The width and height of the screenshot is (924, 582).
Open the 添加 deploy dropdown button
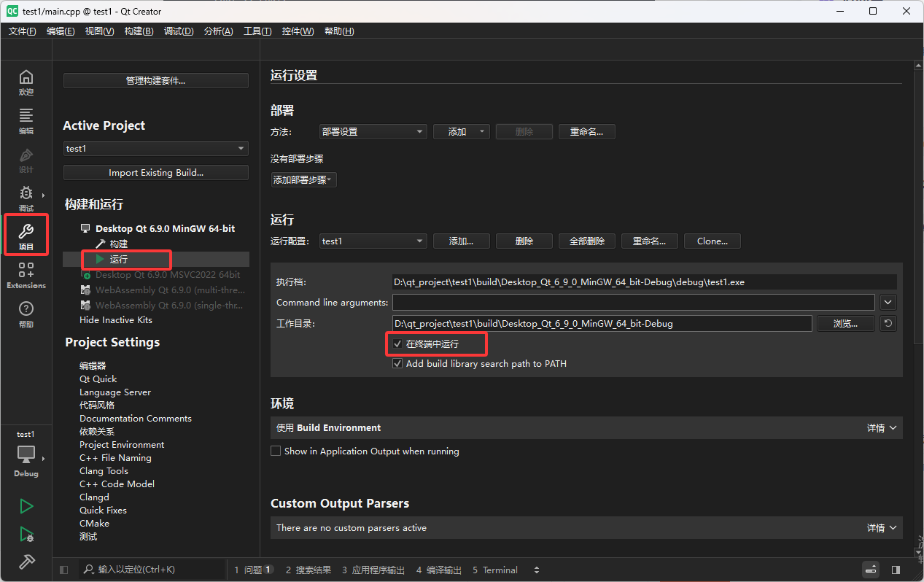point(460,132)
